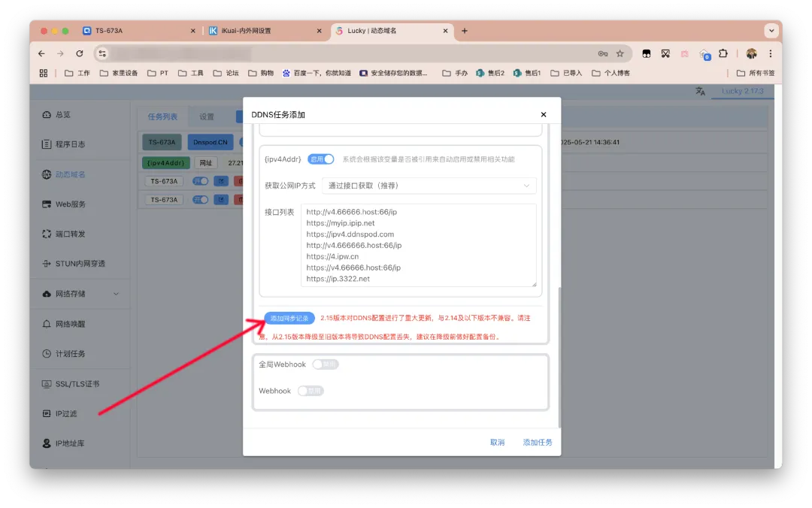The height and width of the screenshot is (508, 812).
Task: Click 添加任务 to confirm
Action: (538, 443)
